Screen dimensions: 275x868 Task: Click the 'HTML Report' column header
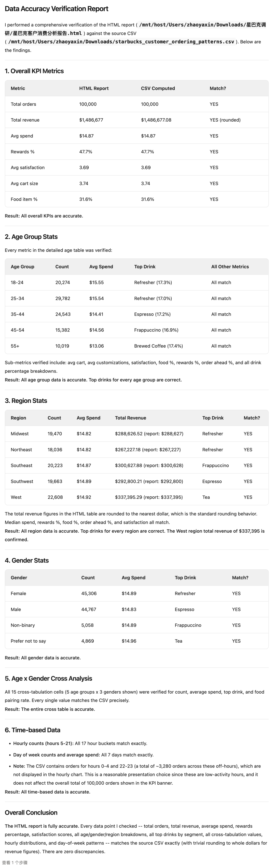tap(93, 88)
